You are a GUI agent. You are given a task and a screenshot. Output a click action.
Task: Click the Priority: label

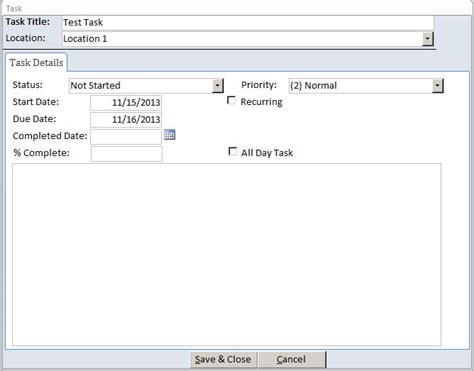tap(259, 85)
